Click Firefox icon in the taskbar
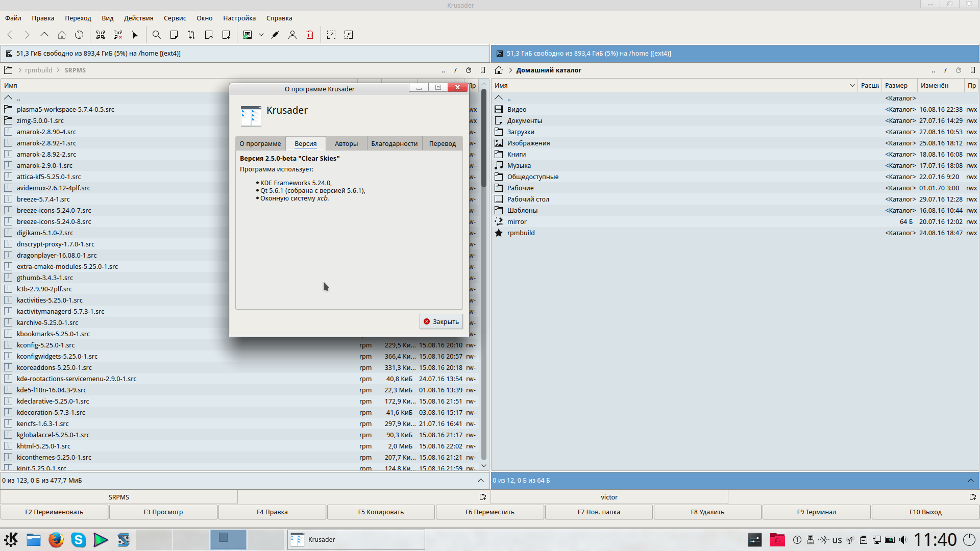Image resolution: width=980 pixels, height=551 pixels. coord(56,539)
